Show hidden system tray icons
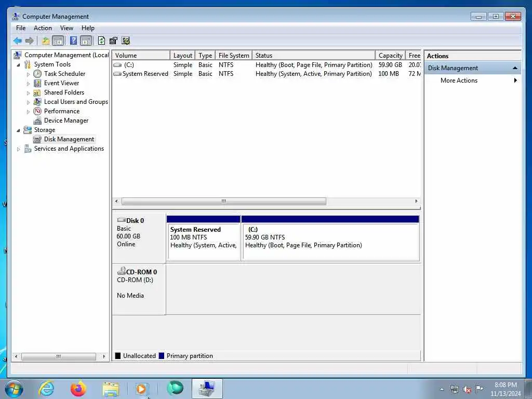Image resolution: width=532 pixels, height=399 pixels. [x=442, y=389]
